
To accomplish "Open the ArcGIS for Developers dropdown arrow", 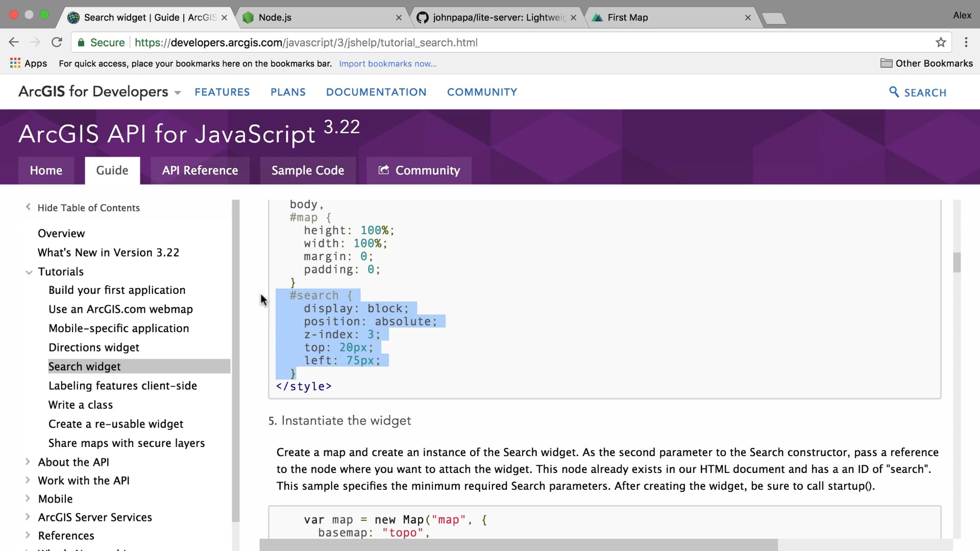I will [178, 93].
